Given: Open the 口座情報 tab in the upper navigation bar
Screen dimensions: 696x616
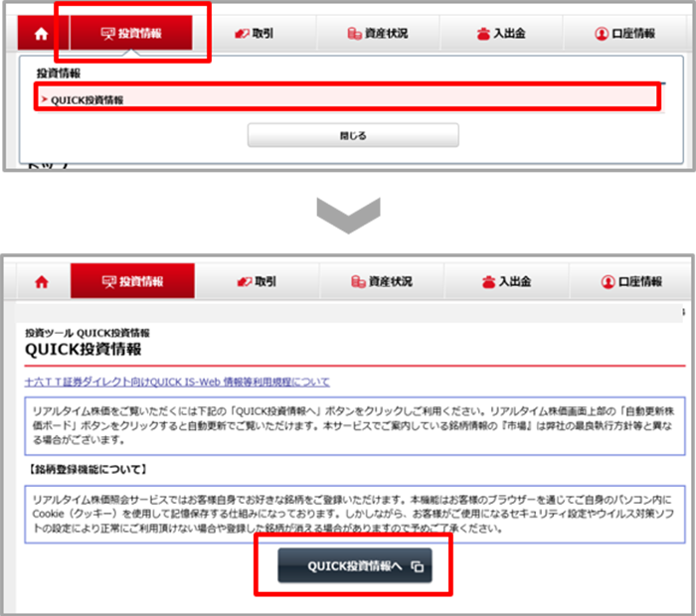Looking at the screenshot, I should (624, 33).
